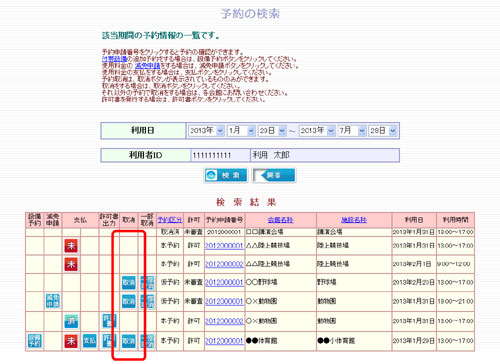
Task: Click the 一部取消 icon in the 野球場 row
Action: point(147,283)
